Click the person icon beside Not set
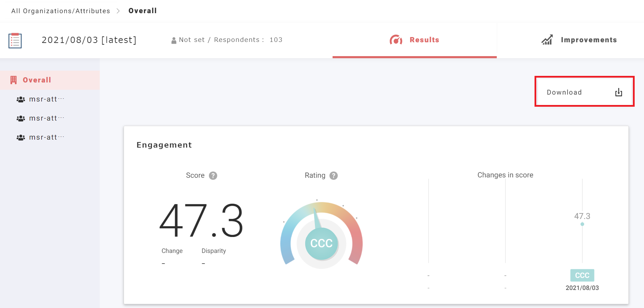 174,41
